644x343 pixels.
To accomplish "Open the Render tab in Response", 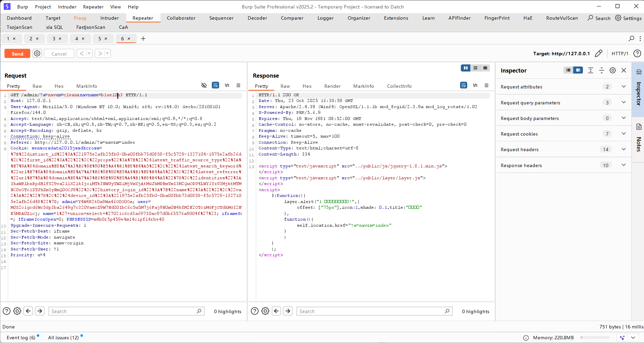I will (332, 86).
